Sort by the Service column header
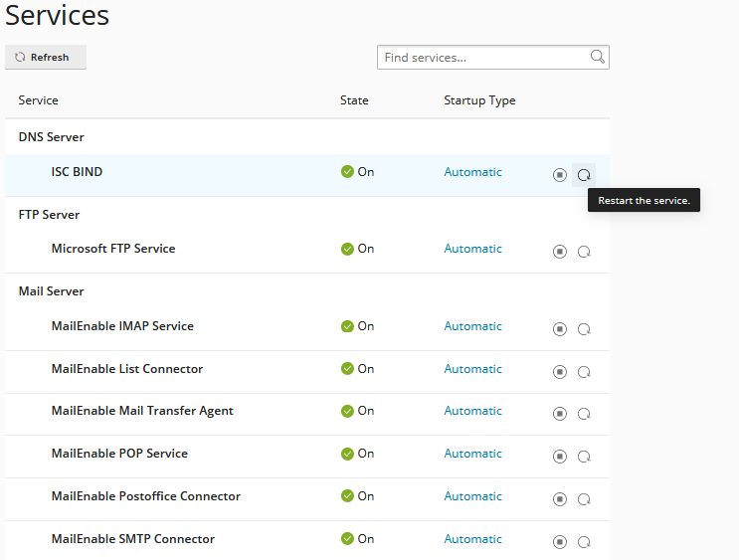Image resolution: width=739 pixels, height=560 pixels. 38,100
